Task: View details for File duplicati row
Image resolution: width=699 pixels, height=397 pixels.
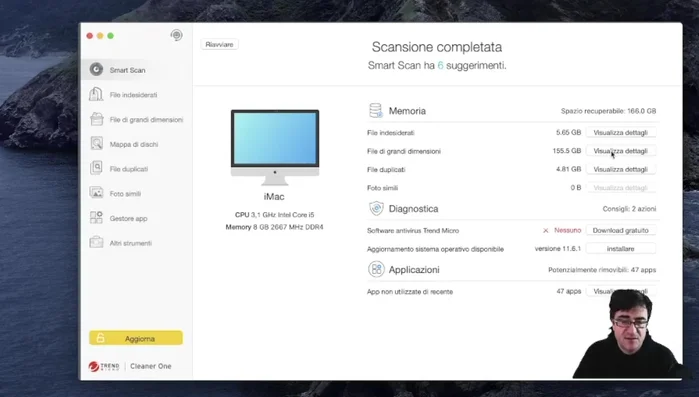Action: pyautogui.click(x=621, y=169)
